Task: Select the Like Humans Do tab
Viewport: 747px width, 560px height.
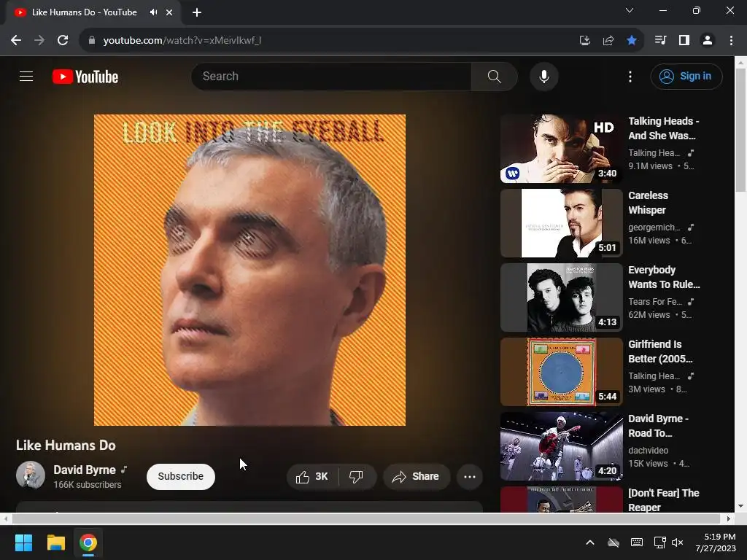Action: 84,12
